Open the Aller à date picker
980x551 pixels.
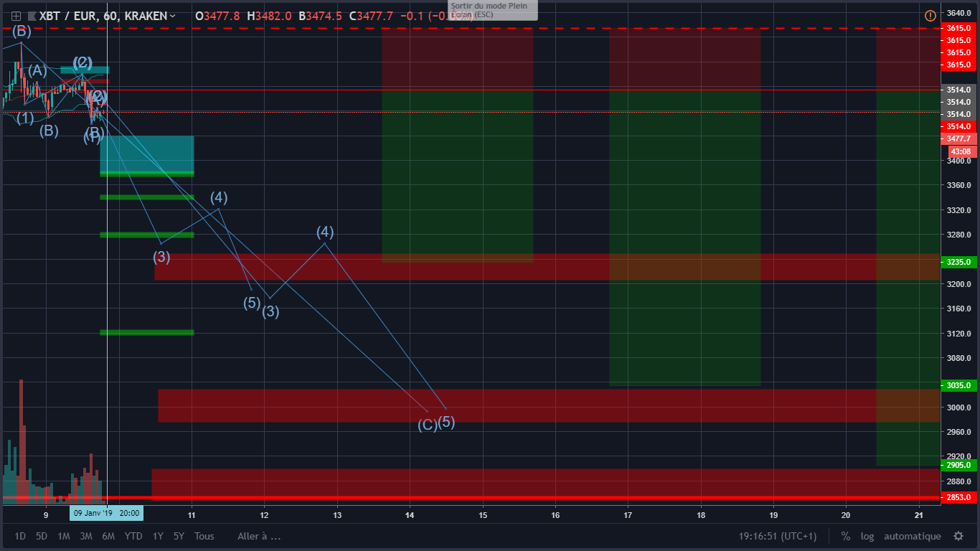[x=259, y=536]
